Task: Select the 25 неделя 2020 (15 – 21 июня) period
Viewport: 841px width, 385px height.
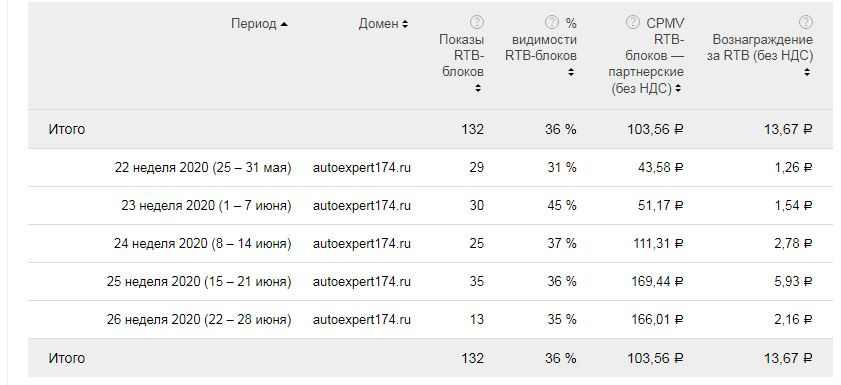Action: coord(199,282)
